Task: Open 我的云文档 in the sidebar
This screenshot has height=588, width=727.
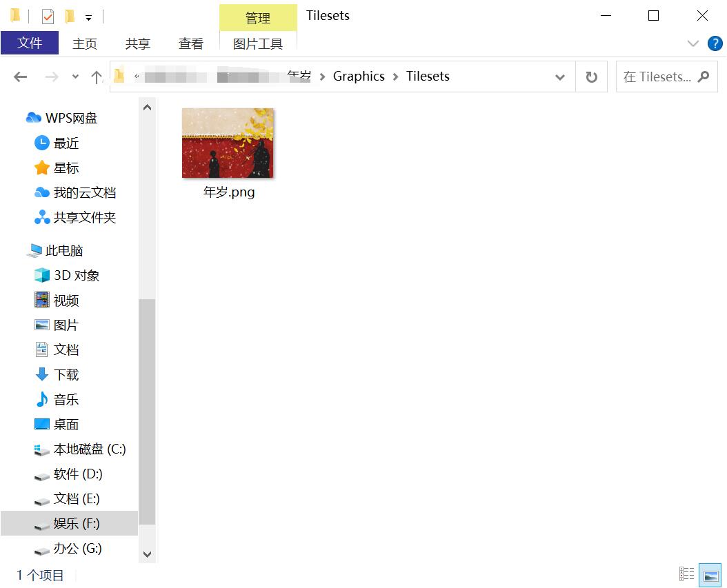Action: (75, 192)
